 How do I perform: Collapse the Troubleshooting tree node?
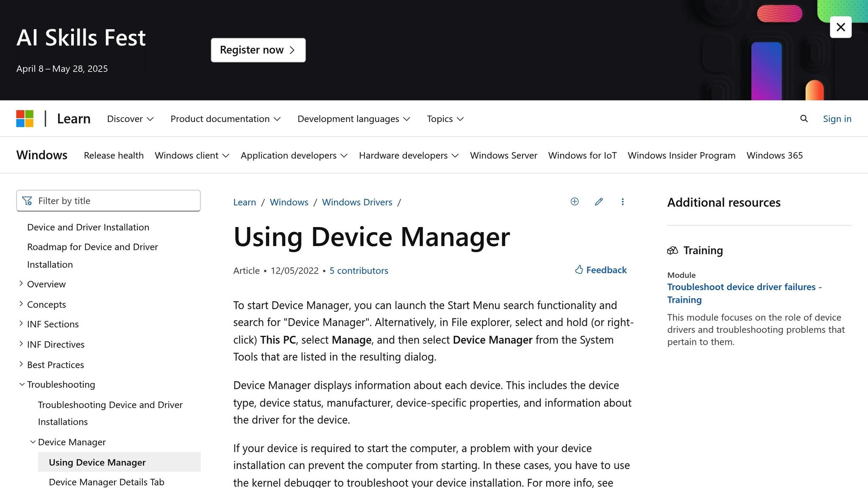pos(22,384)
